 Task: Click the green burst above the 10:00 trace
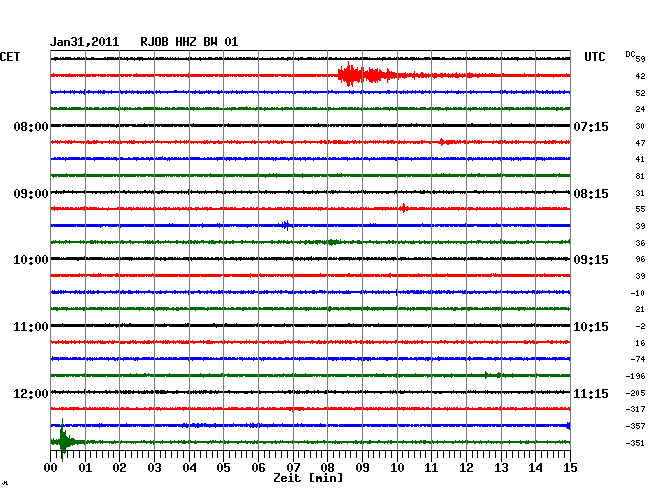pos(333,242)
